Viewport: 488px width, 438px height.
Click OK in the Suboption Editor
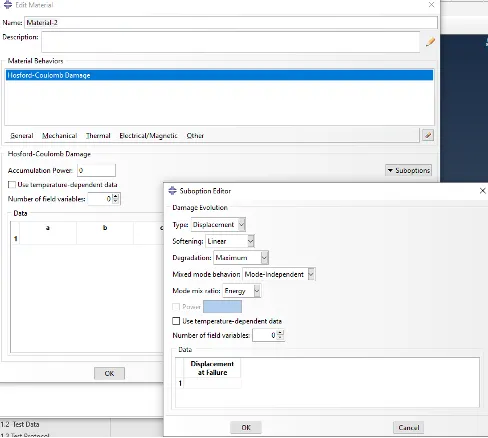tap(246, 427)
